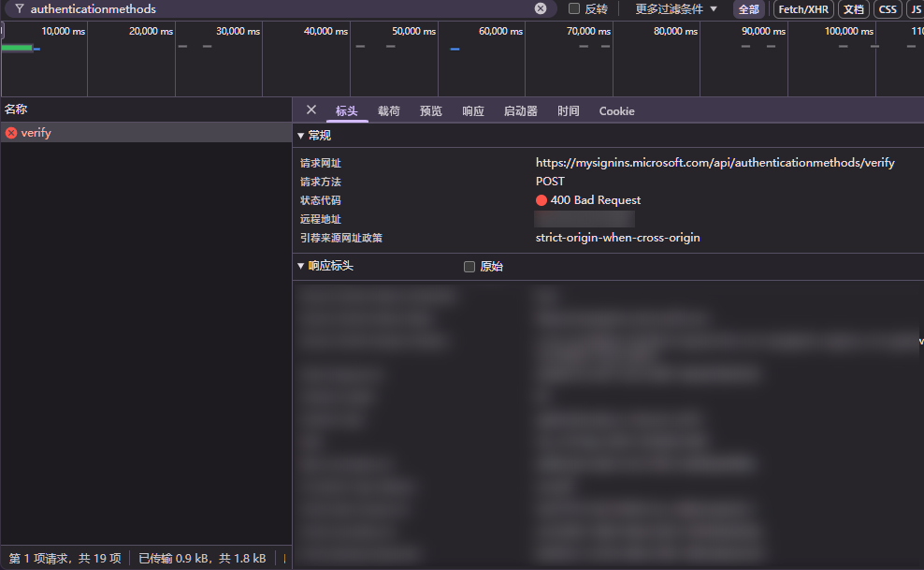The height and width of the screenshot is (570, 924).
Task: Open the 响应 response tab
Action: [x=473, y=110]
